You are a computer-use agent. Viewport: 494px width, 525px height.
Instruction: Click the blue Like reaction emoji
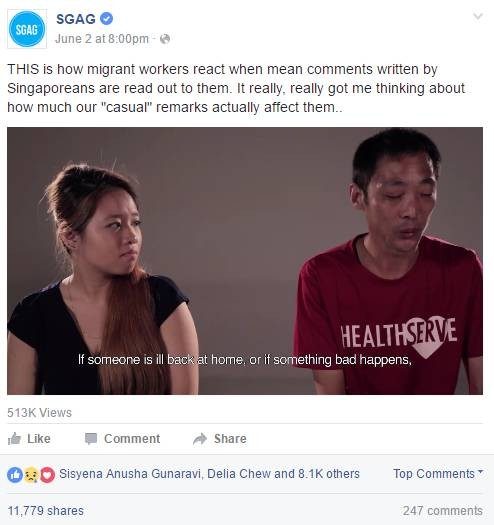coord(15,475)
